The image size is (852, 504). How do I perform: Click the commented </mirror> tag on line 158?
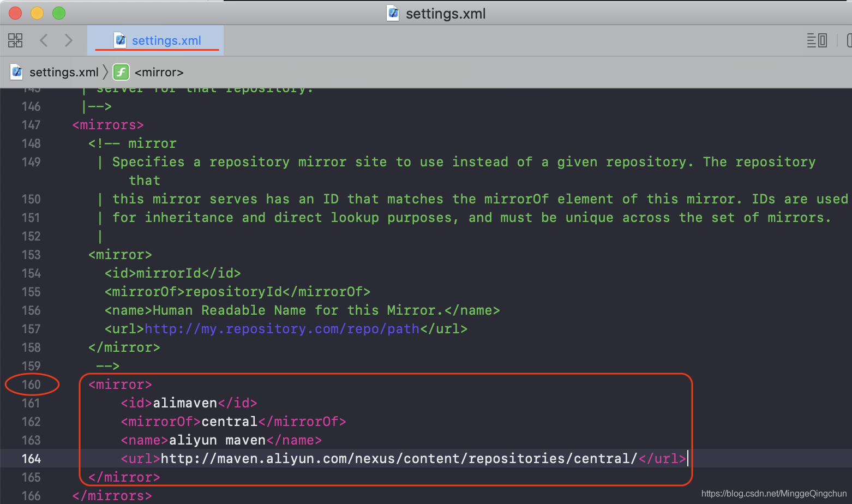tap(124, 347)
